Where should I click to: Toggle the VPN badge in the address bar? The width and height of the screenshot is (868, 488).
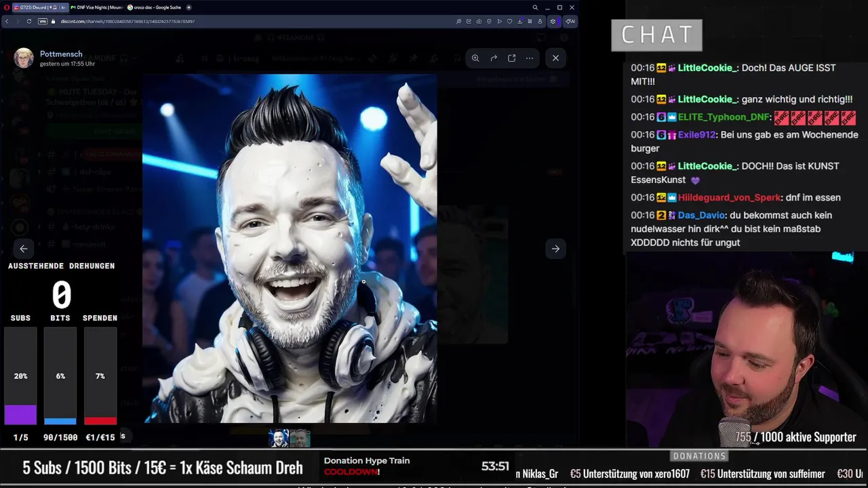point(43,21)
